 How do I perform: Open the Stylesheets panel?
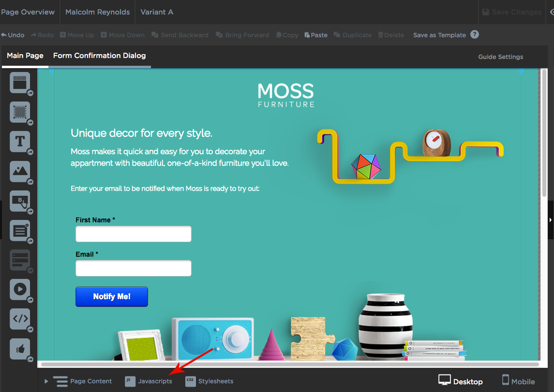pos(210,381)
